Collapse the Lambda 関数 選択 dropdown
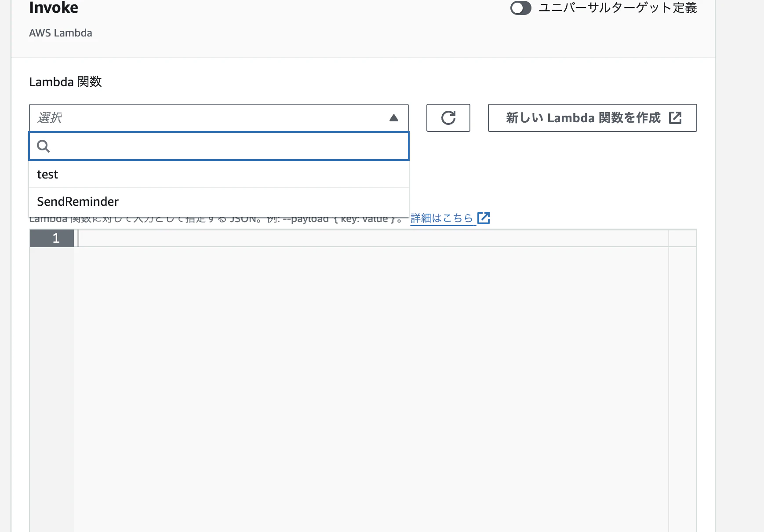 tap(218, 118)
